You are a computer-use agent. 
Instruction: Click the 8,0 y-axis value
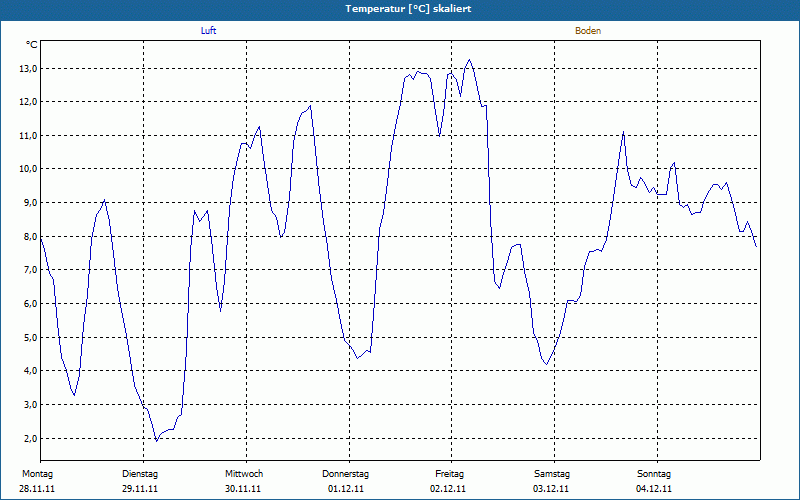pyautogui.click(x=31, y=236)
